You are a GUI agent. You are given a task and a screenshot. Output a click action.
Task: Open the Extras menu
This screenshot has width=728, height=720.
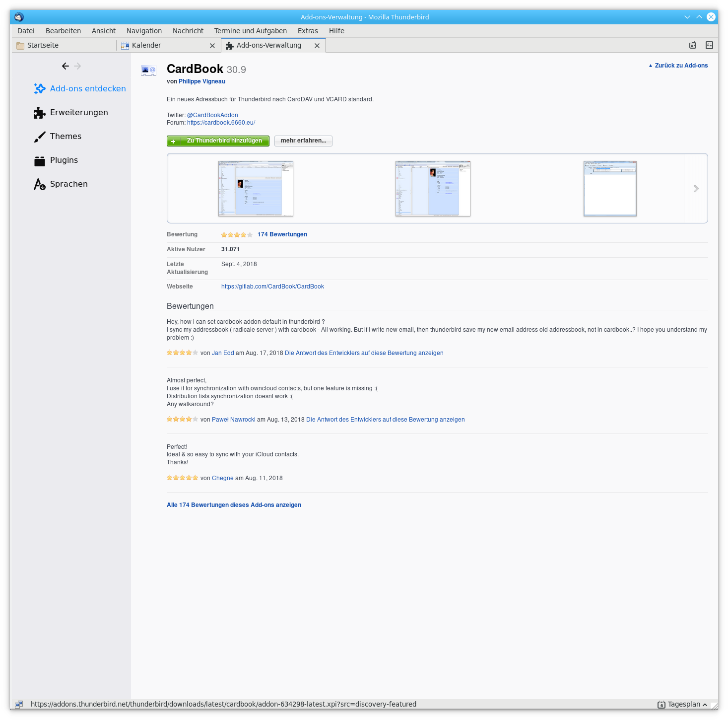pyautogui.click(x=308, y=31)
